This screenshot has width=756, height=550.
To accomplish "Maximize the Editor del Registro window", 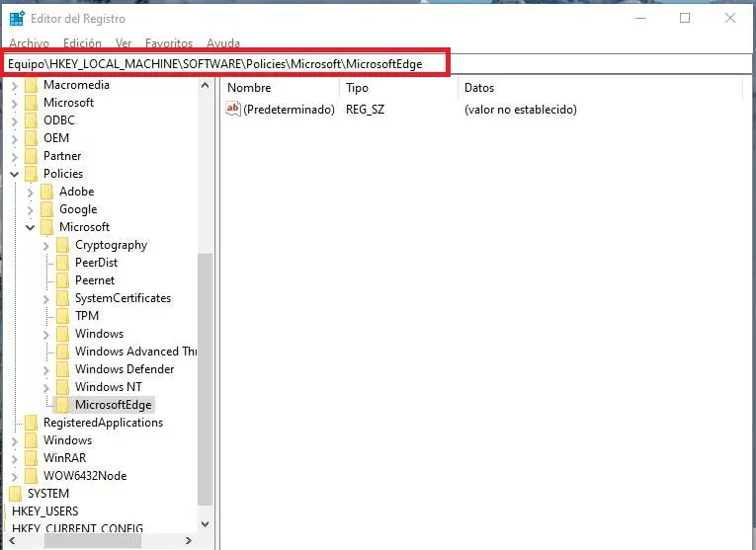I will tap(685, 19).
